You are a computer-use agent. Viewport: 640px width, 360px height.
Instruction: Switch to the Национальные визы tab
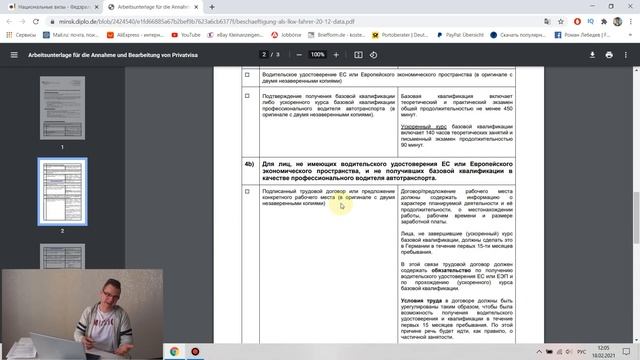point(53,7)
